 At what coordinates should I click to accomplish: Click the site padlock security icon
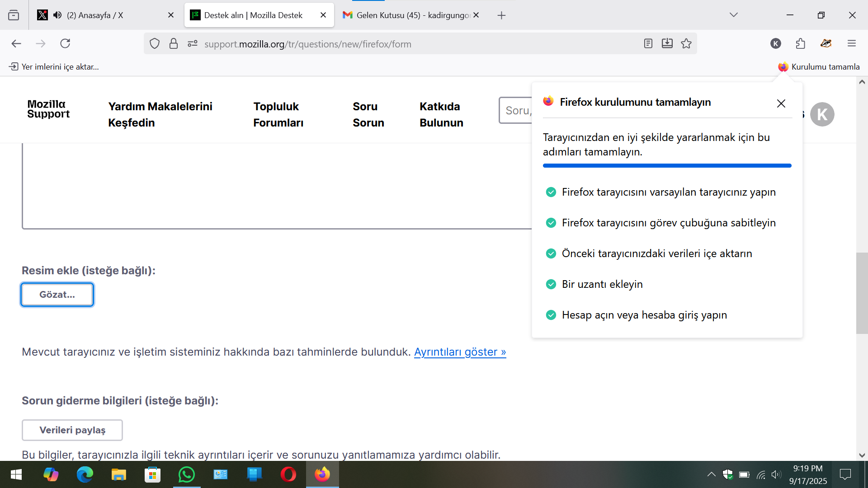click(174, 43)
